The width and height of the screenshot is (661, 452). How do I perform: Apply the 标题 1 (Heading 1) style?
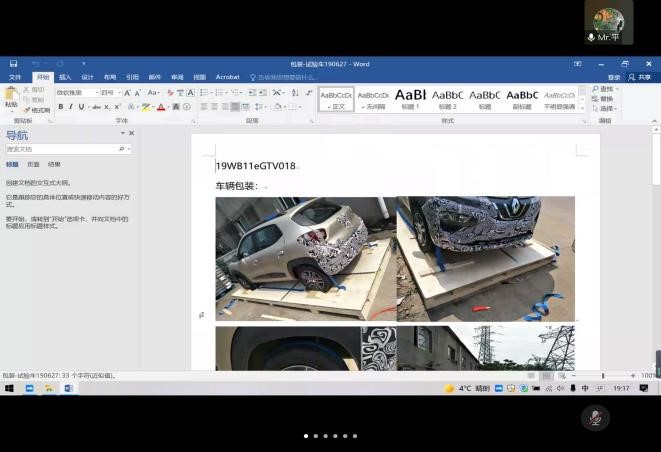[x=410, y=100]
